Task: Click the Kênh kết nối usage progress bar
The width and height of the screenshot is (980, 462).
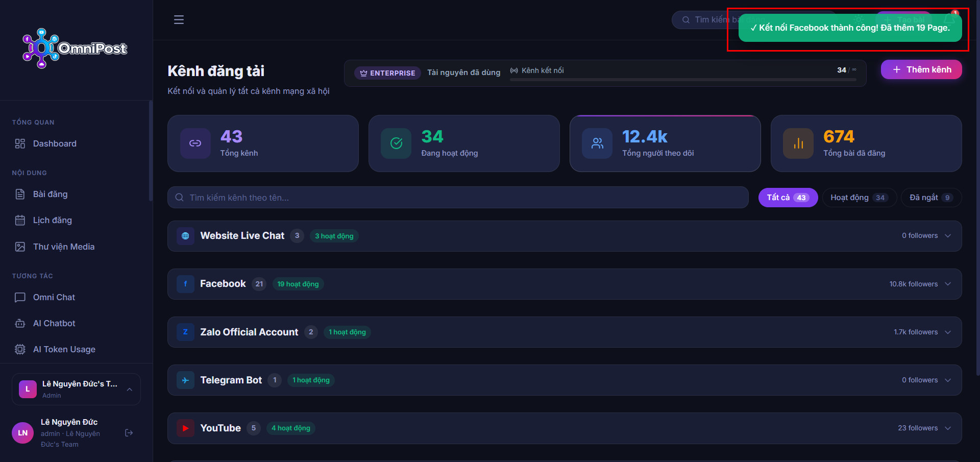Action: point(683,80)
